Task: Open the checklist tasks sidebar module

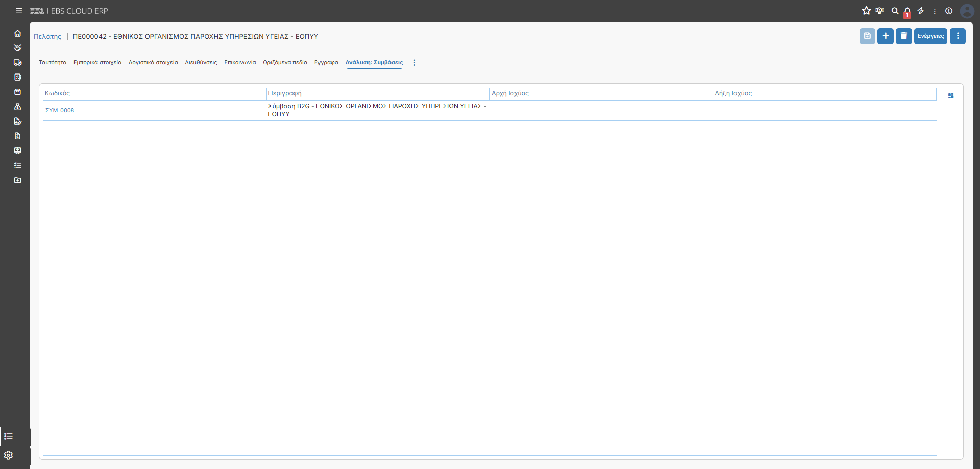Action: pyautogui.click(x=17, y=165)
